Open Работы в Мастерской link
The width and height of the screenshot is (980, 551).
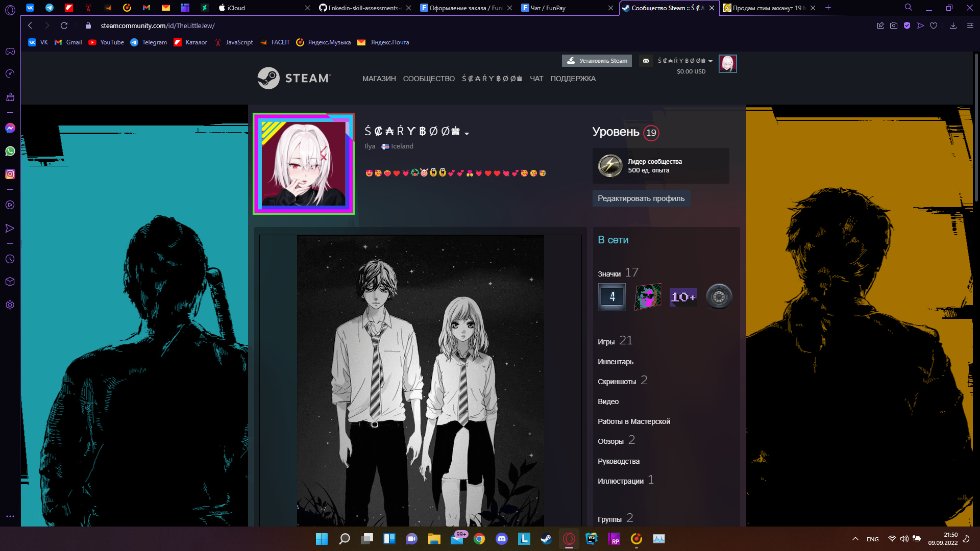(x=633, y=421)
